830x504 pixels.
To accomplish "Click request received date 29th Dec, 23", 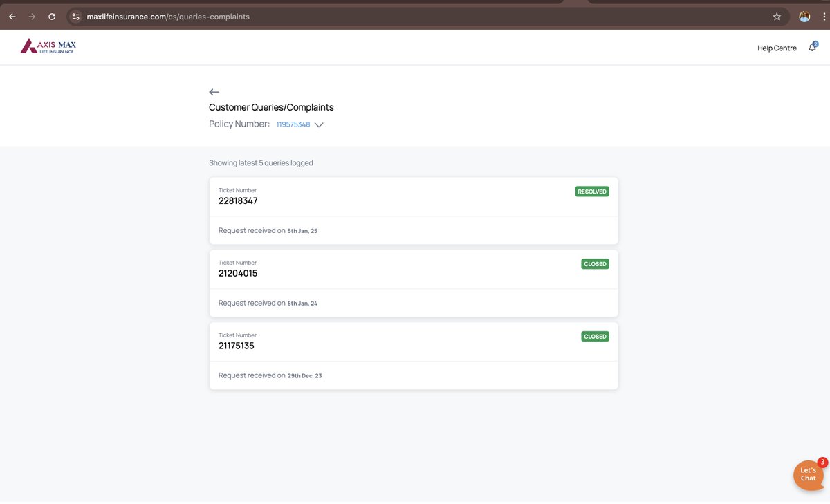I will pos(304,376).
